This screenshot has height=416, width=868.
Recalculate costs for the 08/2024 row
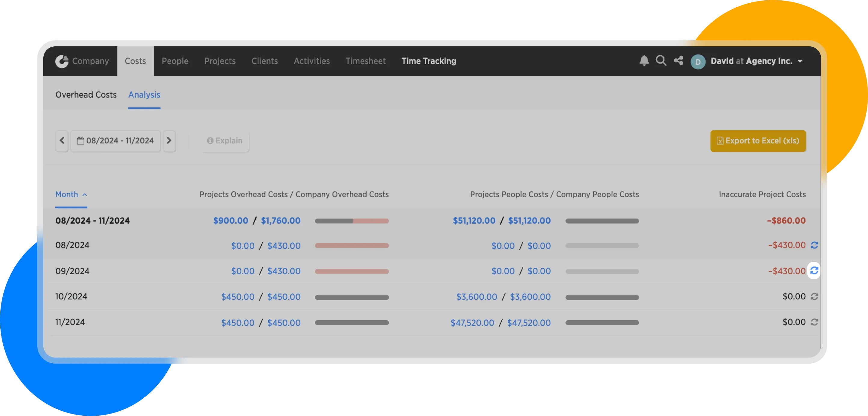coord(814,245)
